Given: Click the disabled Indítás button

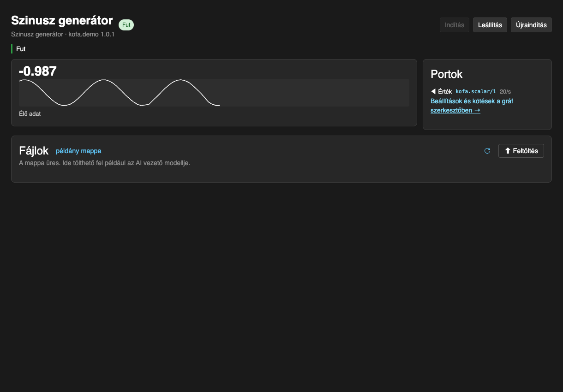Looking at the screenshot, I should point(455,25).
